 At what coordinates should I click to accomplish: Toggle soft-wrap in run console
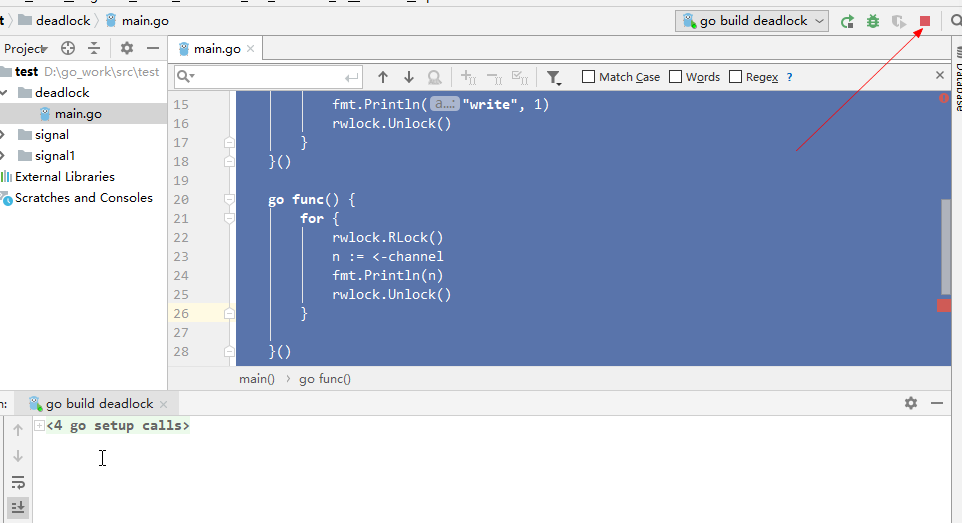(18, 482)
